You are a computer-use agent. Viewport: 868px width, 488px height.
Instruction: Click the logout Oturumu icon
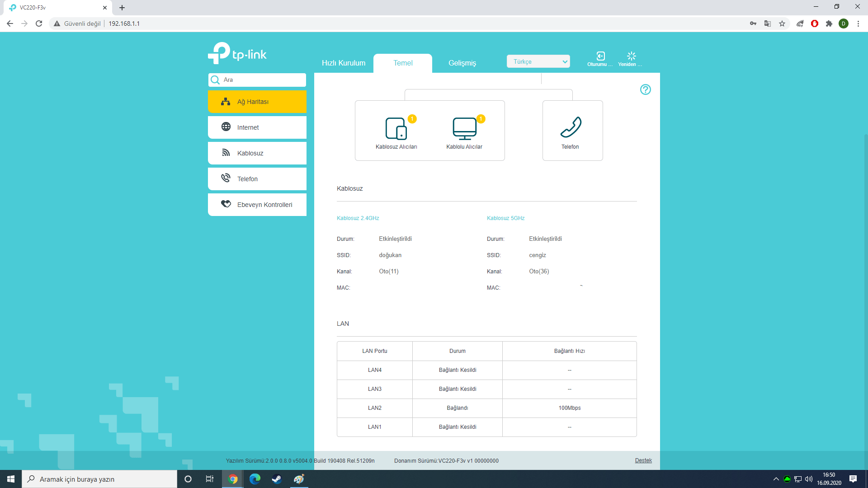tap(600, 56)
